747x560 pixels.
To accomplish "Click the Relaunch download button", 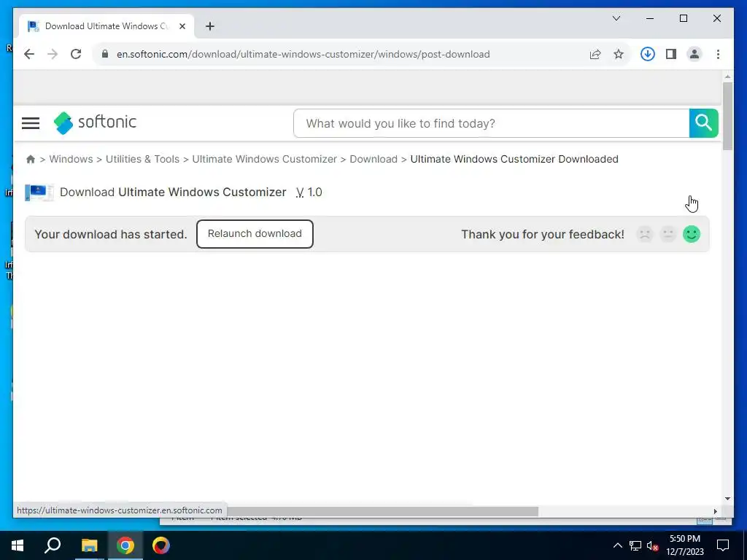I will [255, 234].
